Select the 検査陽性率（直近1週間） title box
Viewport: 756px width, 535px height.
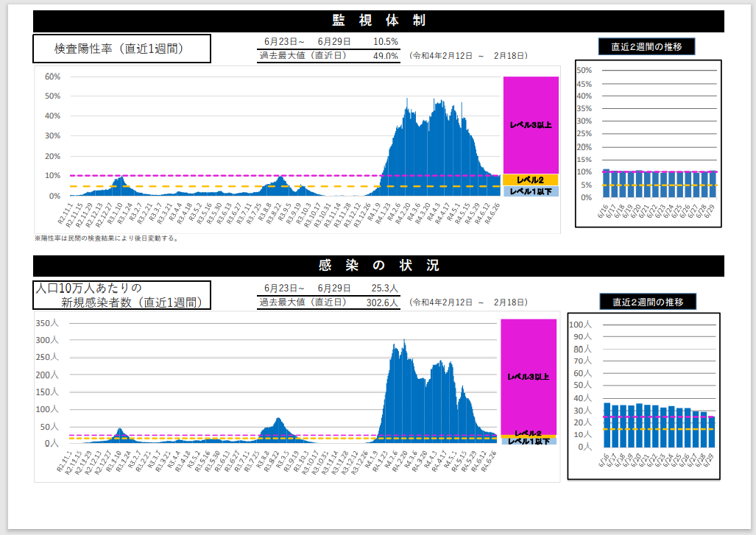121,49
